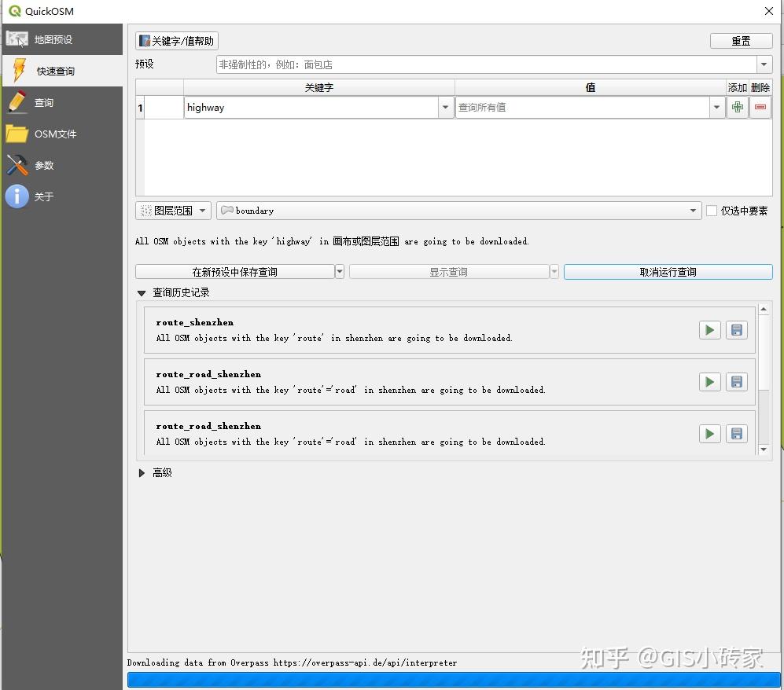The width and height of the screenshot is (784, 690).
Task: Collapse the 查询历史记录 history section
Action: (x=142, y=293)
